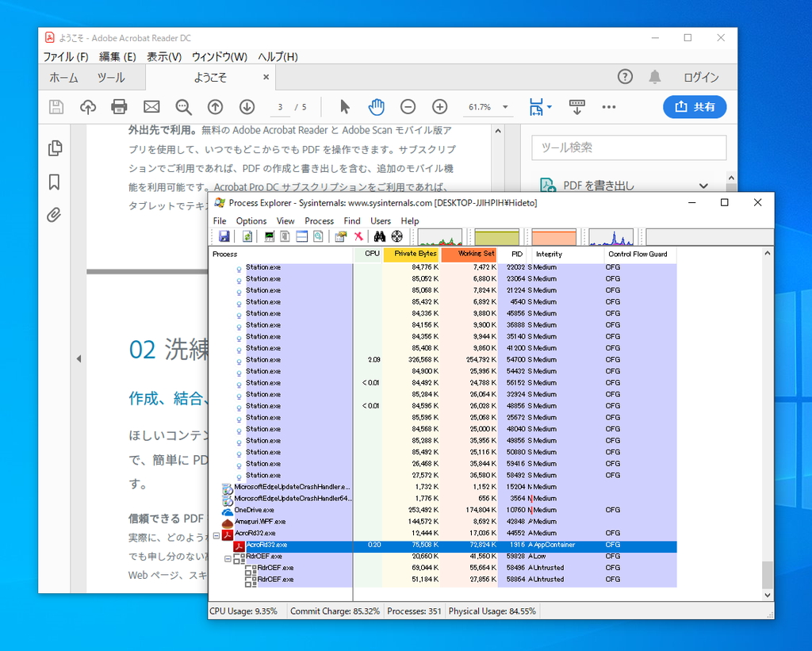This screenshot has width=812, height=651.
Task: Open the Options menu in Process Explorer
Action: (x=251, y=220)
